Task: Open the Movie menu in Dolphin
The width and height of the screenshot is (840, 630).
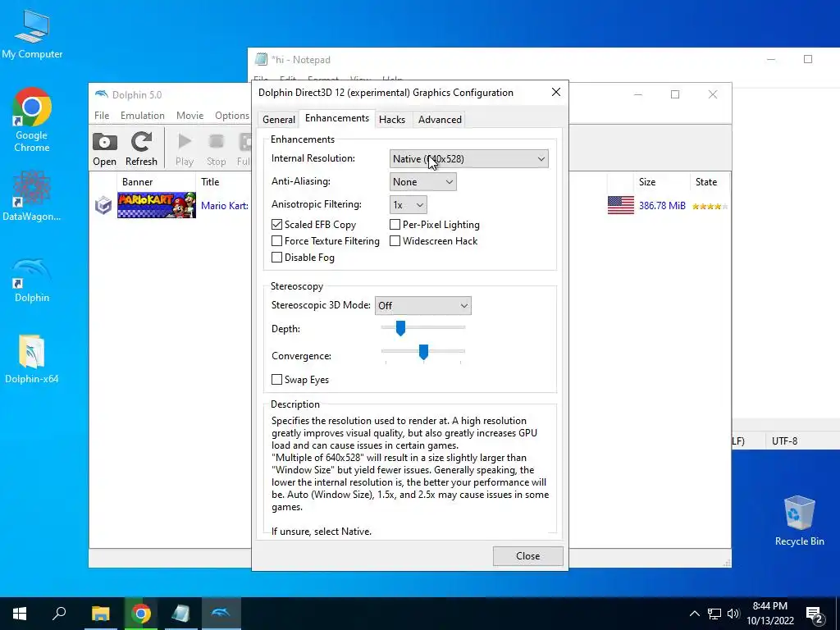Action: (189, 115)
